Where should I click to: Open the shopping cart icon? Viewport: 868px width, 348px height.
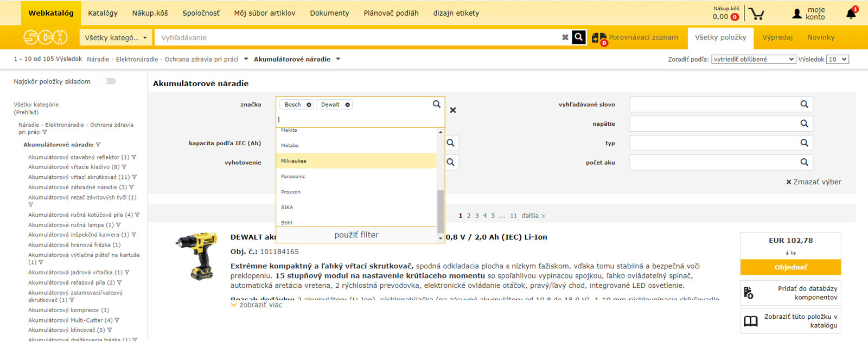(x=756, y=14)
